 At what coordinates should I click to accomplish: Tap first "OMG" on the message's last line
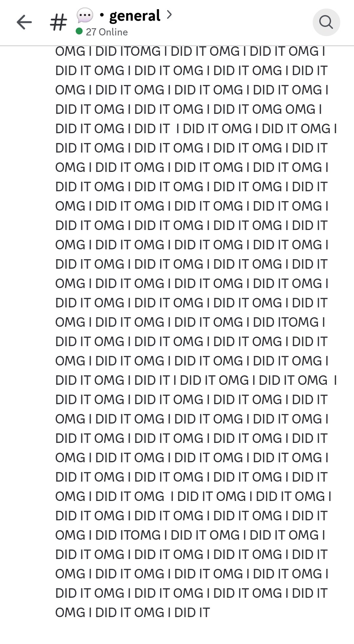[x=70, y=613]
